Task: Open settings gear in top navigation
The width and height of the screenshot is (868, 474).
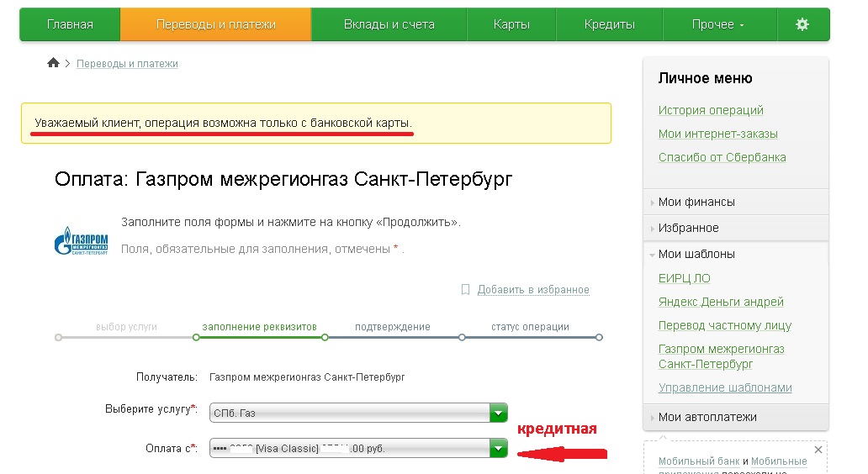Action: [x=802, y=24]
